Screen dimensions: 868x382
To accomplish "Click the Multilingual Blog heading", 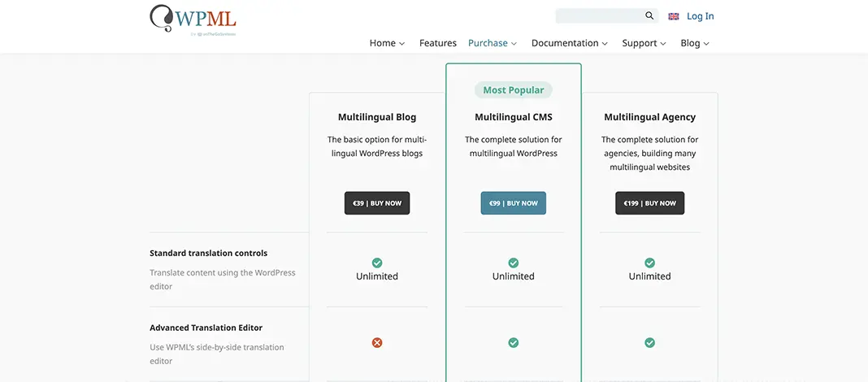I will 377,117.
